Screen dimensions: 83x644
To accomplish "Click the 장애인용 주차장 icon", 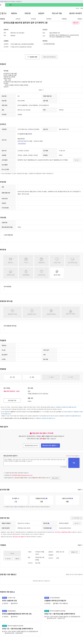I will coord(12,312).
